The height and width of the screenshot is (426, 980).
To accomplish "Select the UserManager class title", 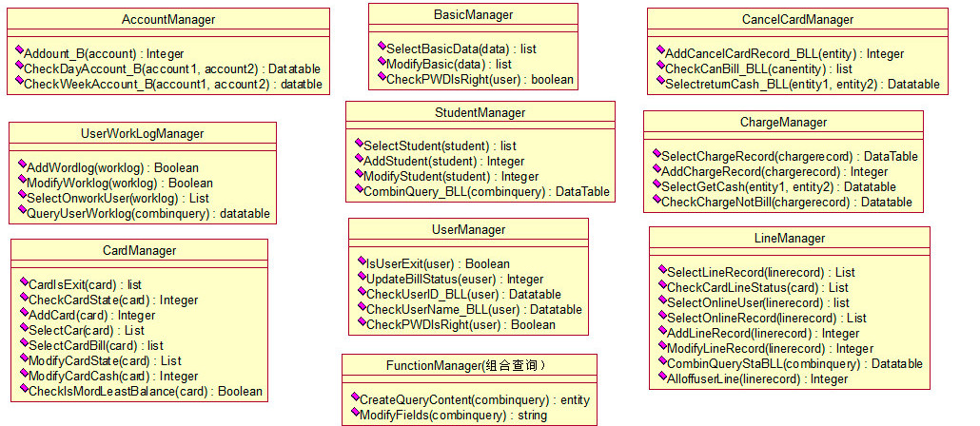I will [x=468, y=230].
